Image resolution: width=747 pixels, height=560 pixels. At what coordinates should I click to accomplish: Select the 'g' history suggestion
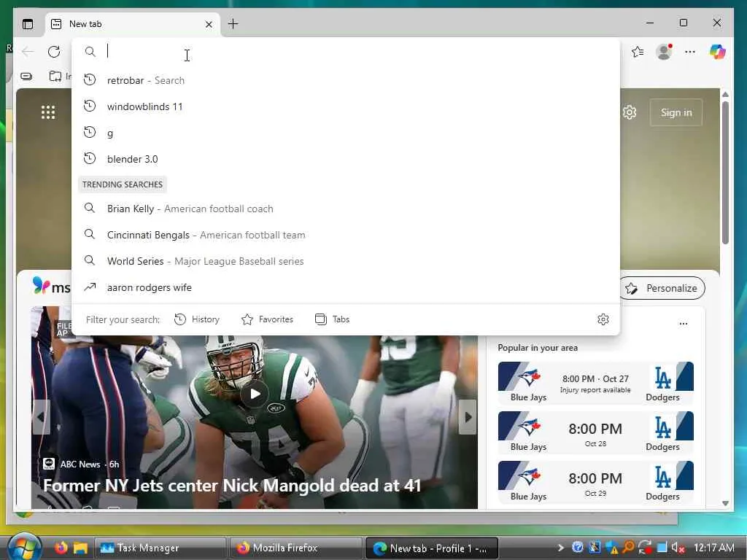pyautogui.click(x=345, y=133)
